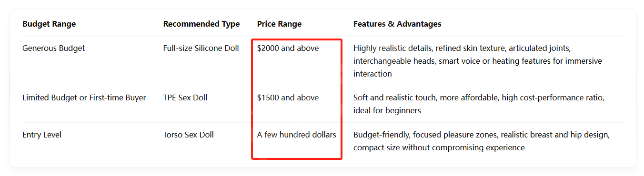Viewport: 644px width, 176px height.
Task: Click the Full-size Silicone Doll cell
Action: [201, 48]
